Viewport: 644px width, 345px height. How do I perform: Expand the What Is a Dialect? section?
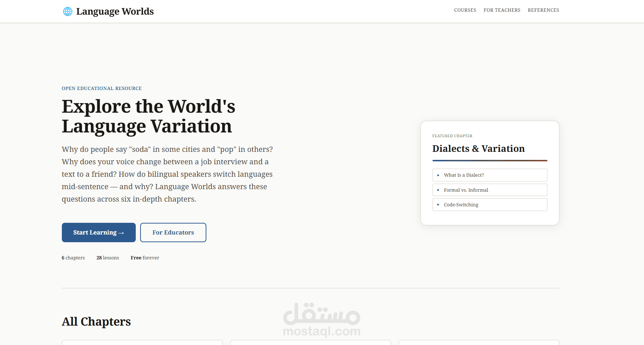490,175
